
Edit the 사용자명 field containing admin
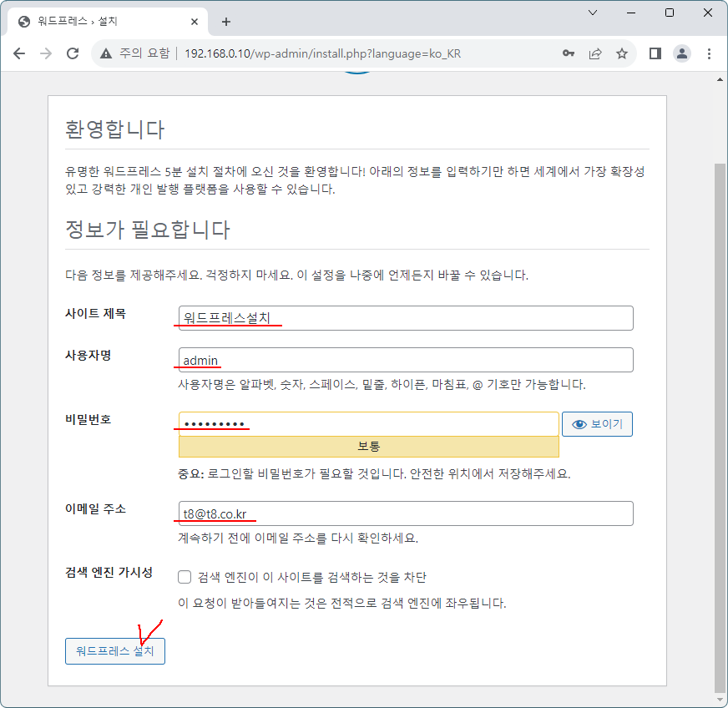405,360
